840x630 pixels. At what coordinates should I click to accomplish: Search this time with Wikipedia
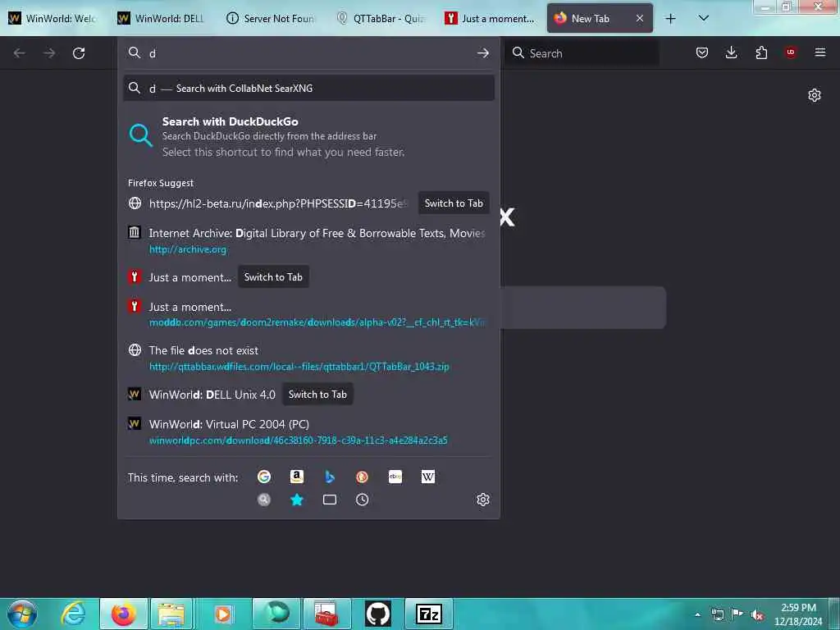[428, 477]
